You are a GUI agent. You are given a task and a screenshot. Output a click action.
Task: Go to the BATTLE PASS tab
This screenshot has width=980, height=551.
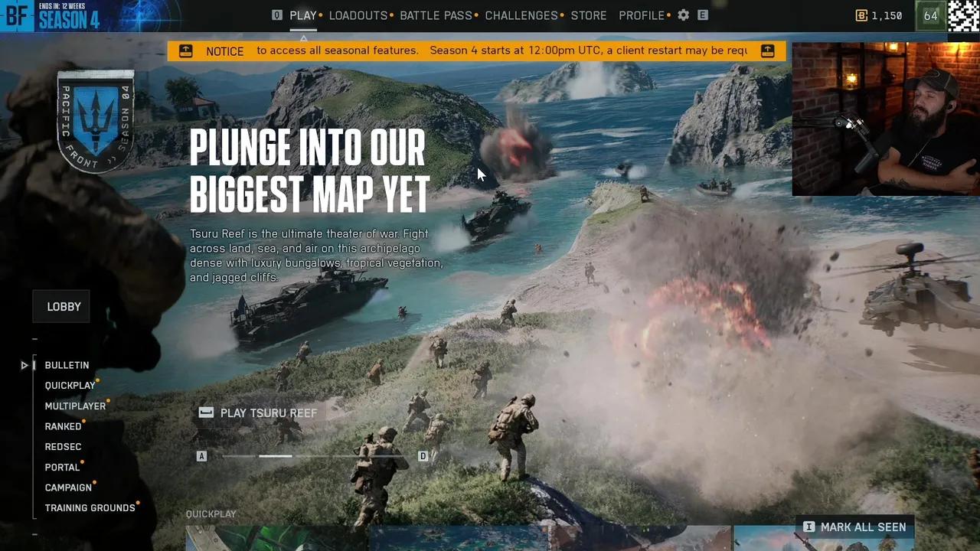tap(436, 15)
